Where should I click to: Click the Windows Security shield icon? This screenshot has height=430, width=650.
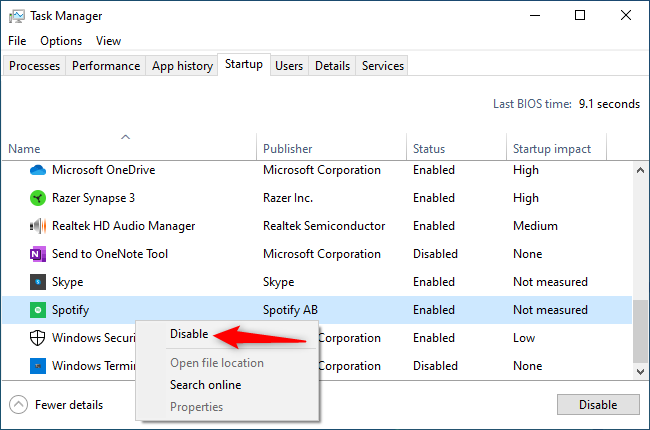[x=38, y=338]
